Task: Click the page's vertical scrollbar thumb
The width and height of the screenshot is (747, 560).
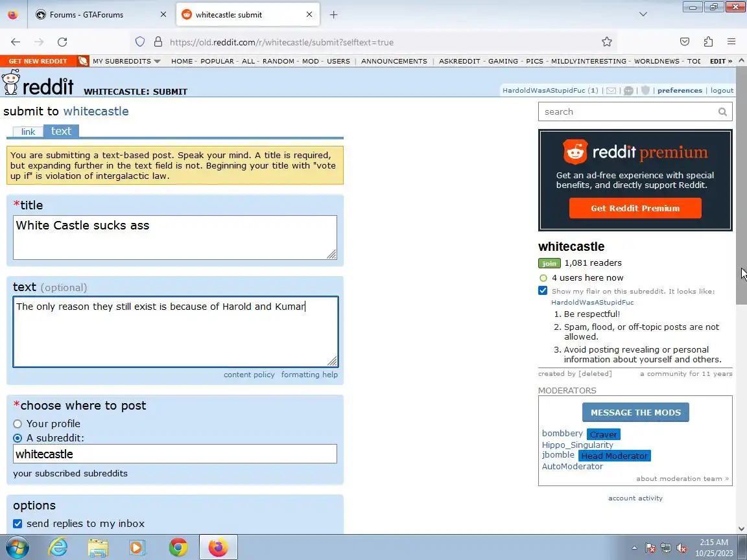Action: click(742, 186)
